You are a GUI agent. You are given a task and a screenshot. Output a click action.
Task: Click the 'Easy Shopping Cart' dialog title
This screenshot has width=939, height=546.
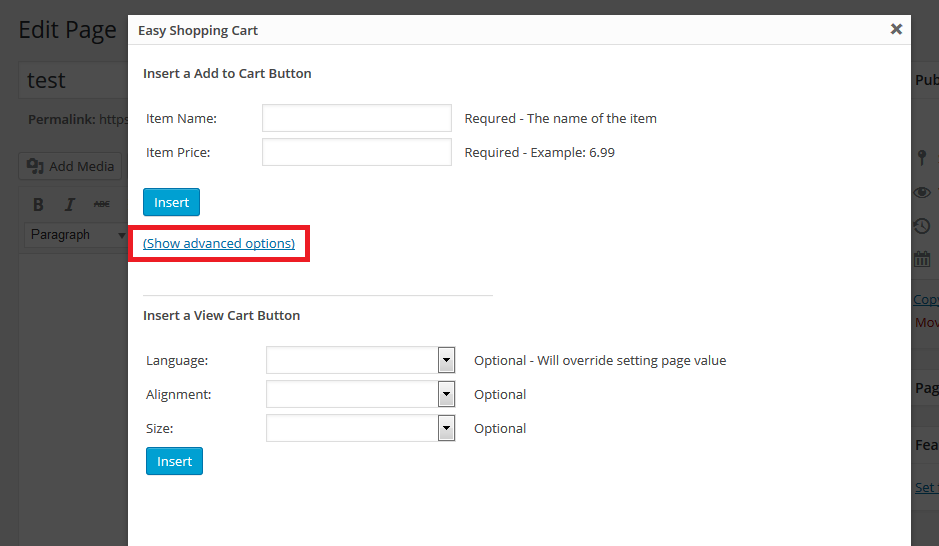198,30
